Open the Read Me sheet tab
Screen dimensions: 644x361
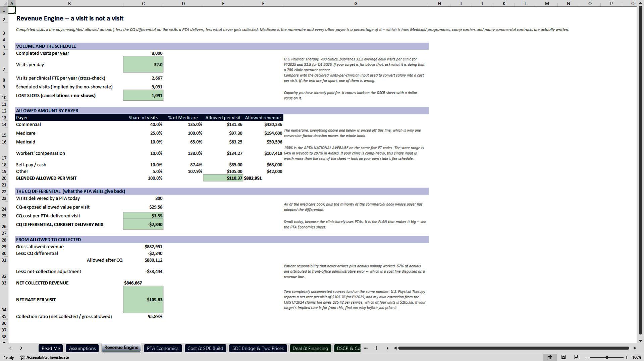pos(51,348)
